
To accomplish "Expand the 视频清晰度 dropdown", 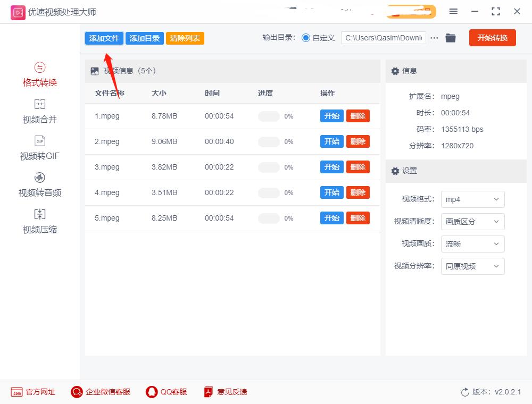I will pyautogui.click(x=472, y=222).
